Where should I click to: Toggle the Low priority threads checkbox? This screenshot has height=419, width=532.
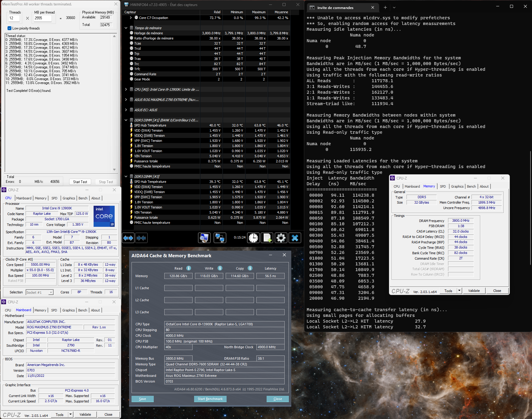[x=10, y=28]
